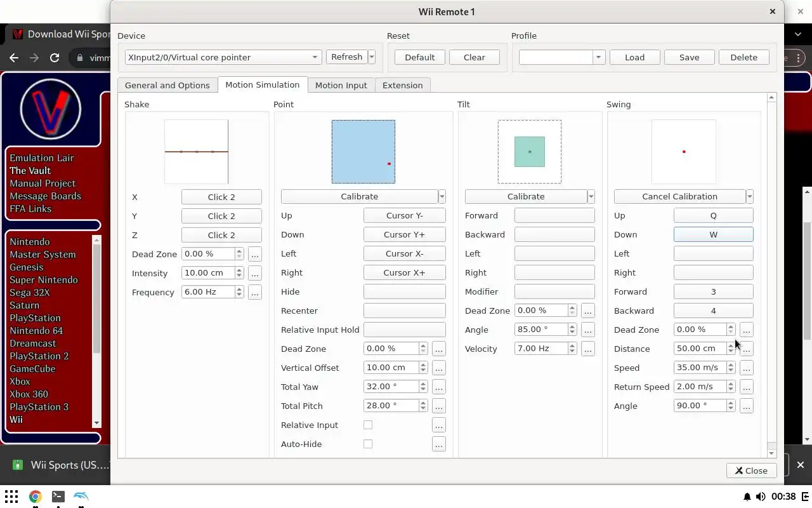Save the current profile
The image size is (812, 508).
(x=690, y=57)
